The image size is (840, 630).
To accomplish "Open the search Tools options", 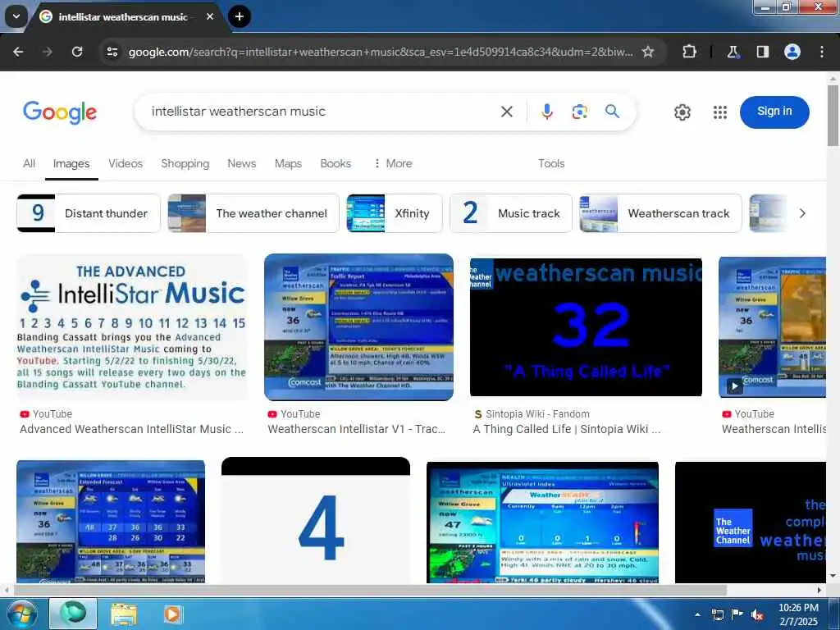I will click(550, 163).
